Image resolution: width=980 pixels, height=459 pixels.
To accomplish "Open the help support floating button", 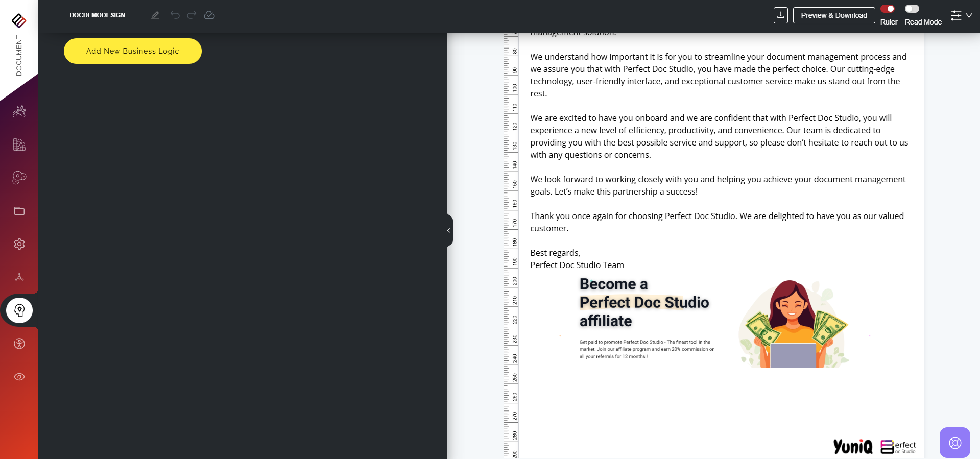I will click(x=954, y=443).
